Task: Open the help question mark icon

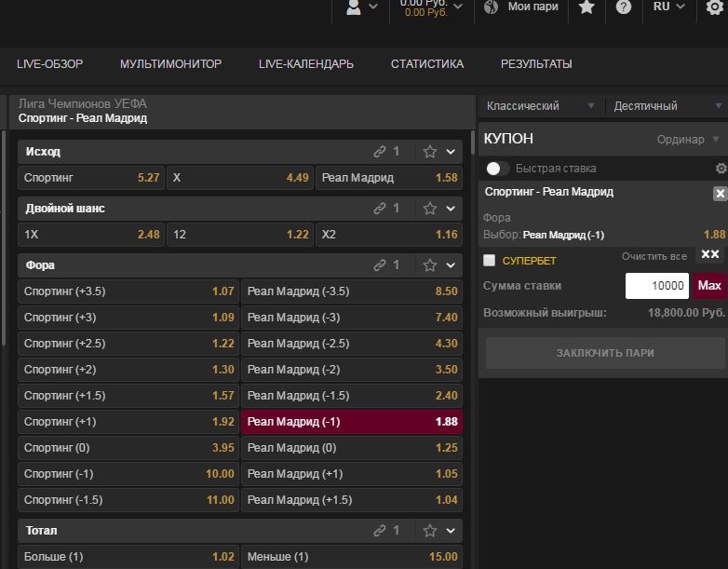Action: pyautogui.click(x=623, y=7)
